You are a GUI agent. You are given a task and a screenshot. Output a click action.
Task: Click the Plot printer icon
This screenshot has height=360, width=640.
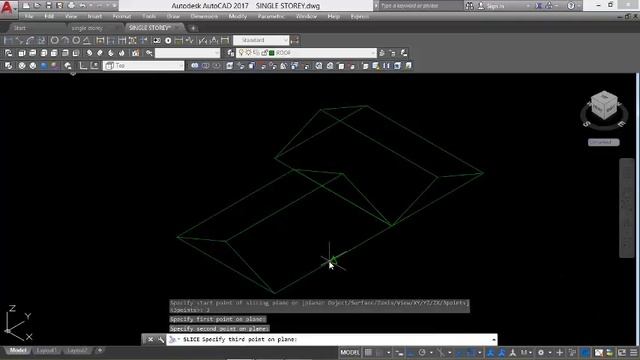[71, 6]
